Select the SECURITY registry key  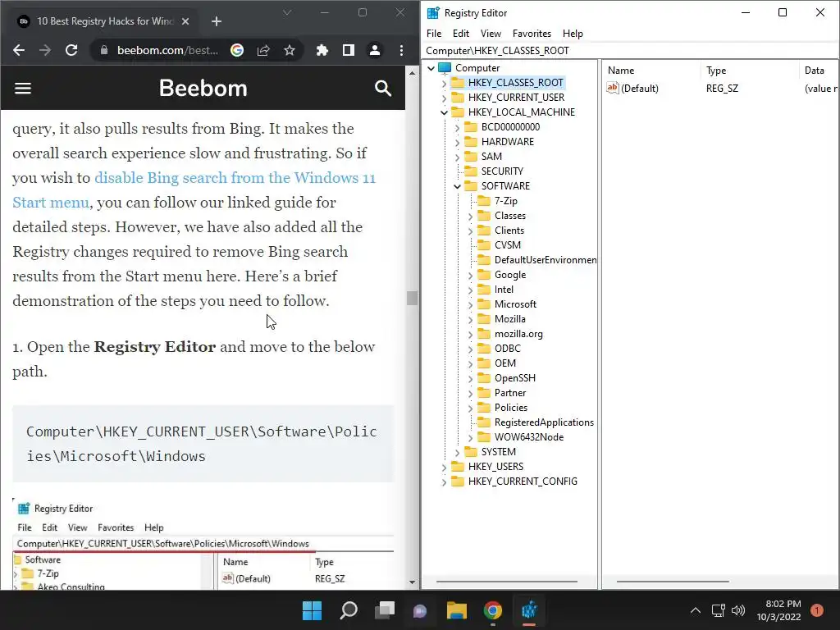pos(502,171)
